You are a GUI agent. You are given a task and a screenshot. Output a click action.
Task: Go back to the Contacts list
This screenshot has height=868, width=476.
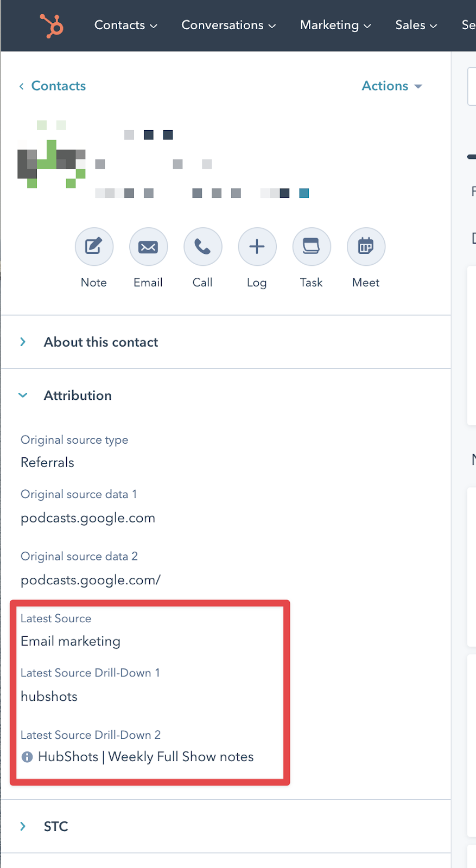pyautogui.click(x=59, y=86)
